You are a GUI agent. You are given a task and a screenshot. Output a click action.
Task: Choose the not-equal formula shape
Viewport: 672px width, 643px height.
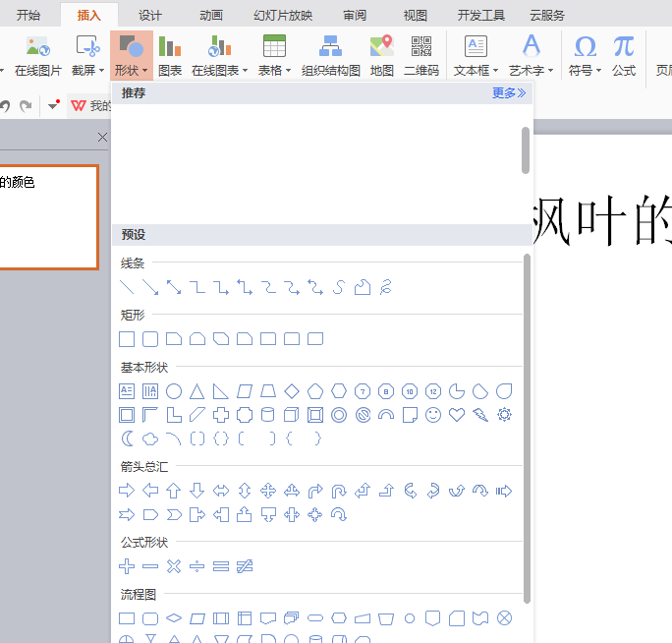(245, 566)
